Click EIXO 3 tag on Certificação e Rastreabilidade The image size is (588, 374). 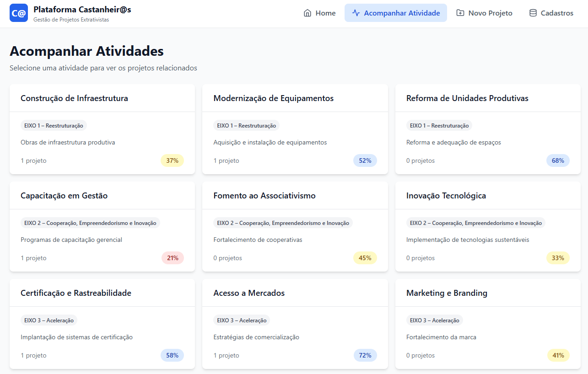49,320
